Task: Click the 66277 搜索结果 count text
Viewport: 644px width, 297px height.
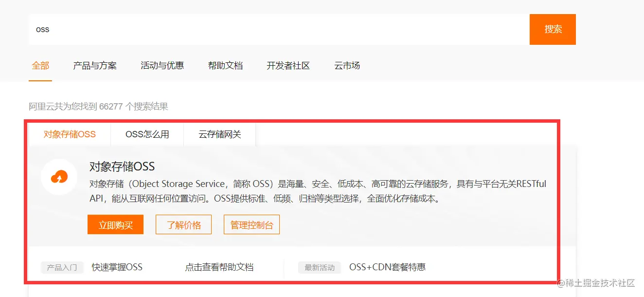Action: tap(98, 107)
